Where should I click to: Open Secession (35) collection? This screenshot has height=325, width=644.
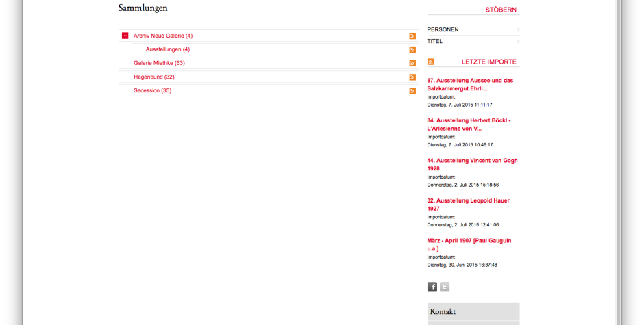[x=152, y=90]
